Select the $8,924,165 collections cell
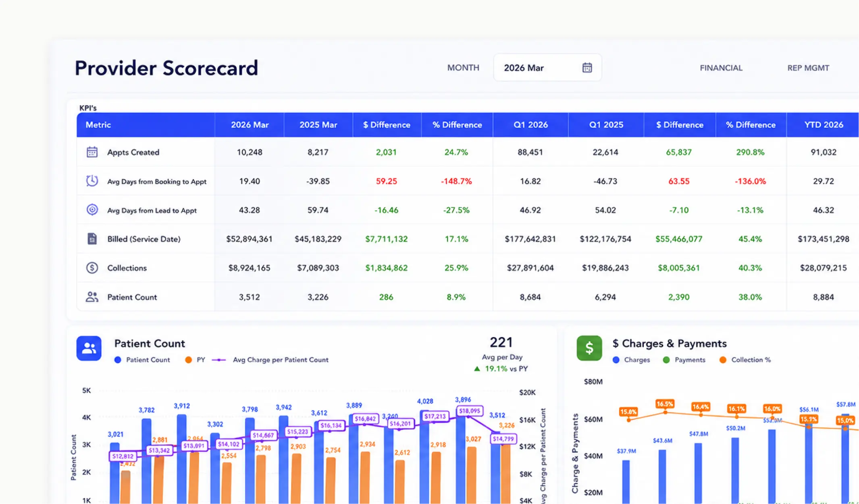 pyautogui.click(x=249, y=268)
